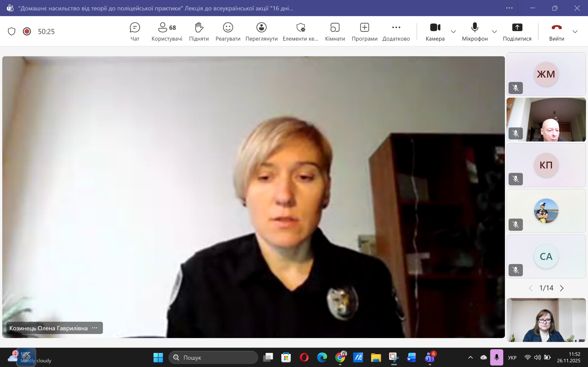Viewport: 588px width, 367px height.
Task: Click Поділитися to share content
Action: coord(517,32)
